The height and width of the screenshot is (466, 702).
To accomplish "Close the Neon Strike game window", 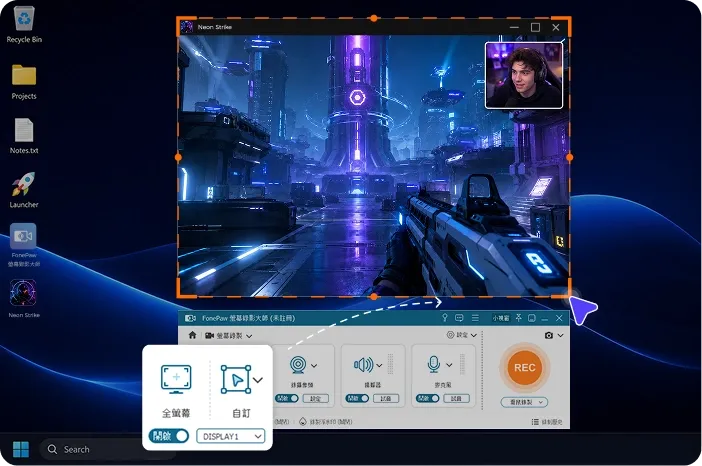I will (x=556, y=27).
